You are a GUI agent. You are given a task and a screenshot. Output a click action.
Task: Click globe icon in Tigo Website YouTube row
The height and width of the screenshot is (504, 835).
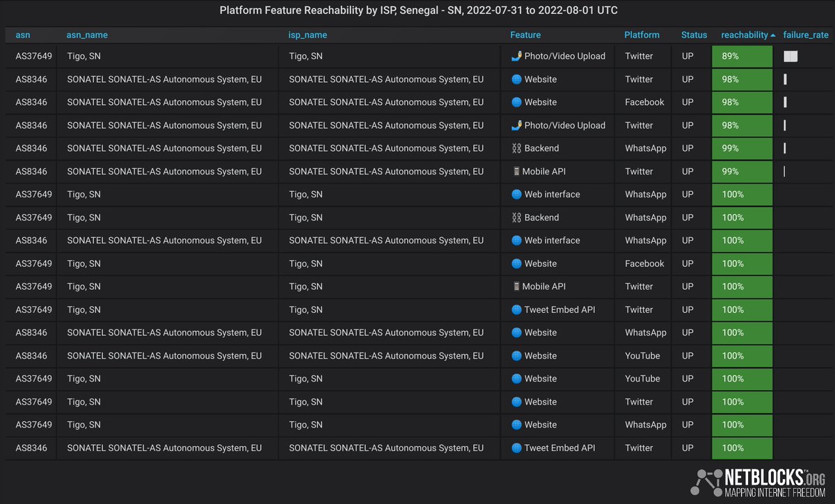coord(516,379)
